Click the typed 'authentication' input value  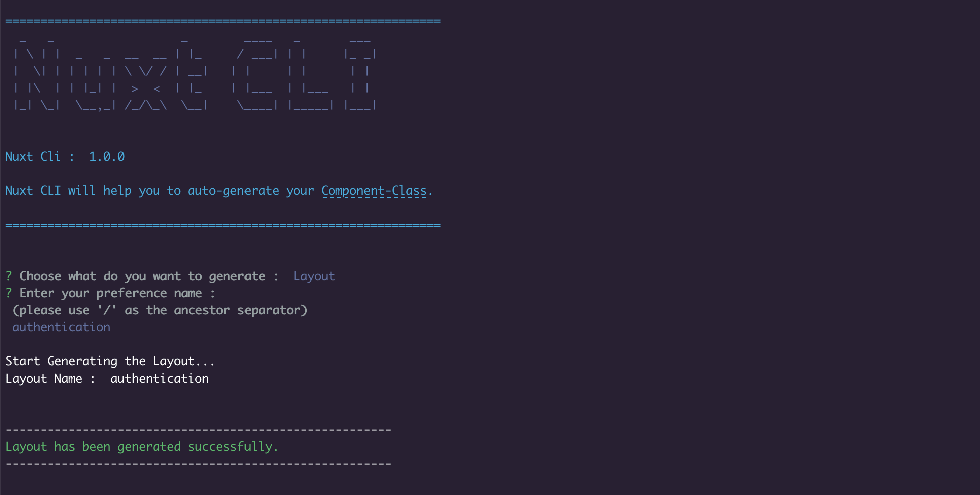pyautogui.click(x=61, y=327)
